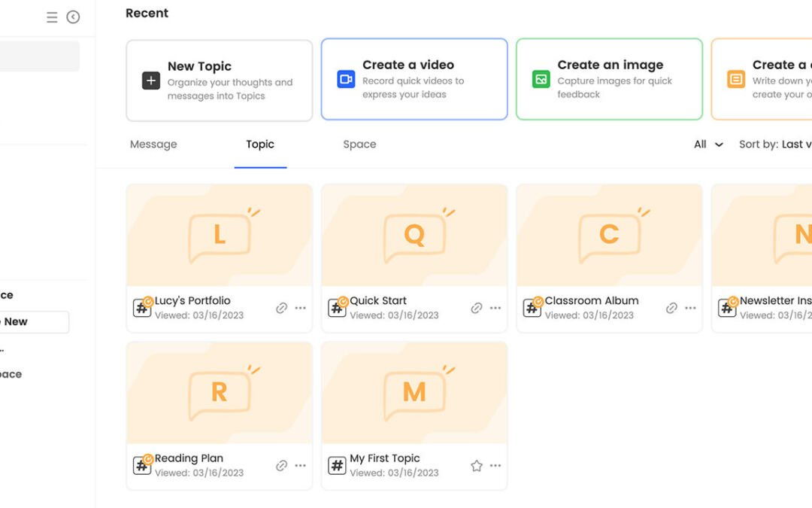Open three-dot menu for Quick Start
The width and height of the screenshot is (812, 508).
[x=495, y=308]
